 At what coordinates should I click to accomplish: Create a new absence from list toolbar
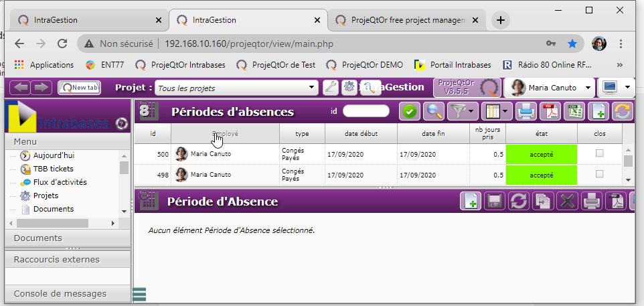(x=598, y=111)
